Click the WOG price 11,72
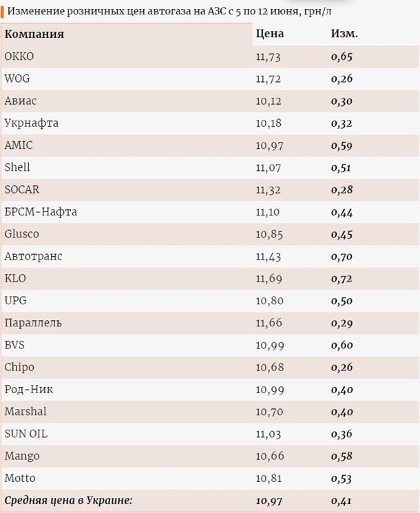 point(269,79)
